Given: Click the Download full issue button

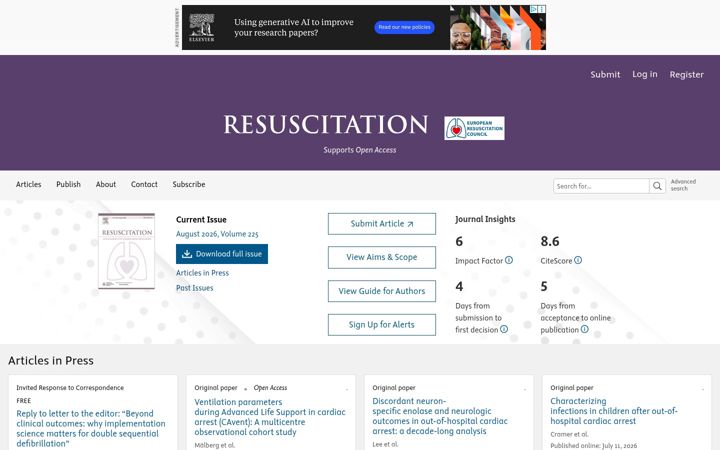Looking at the screenshot, I should click(222, 254).
